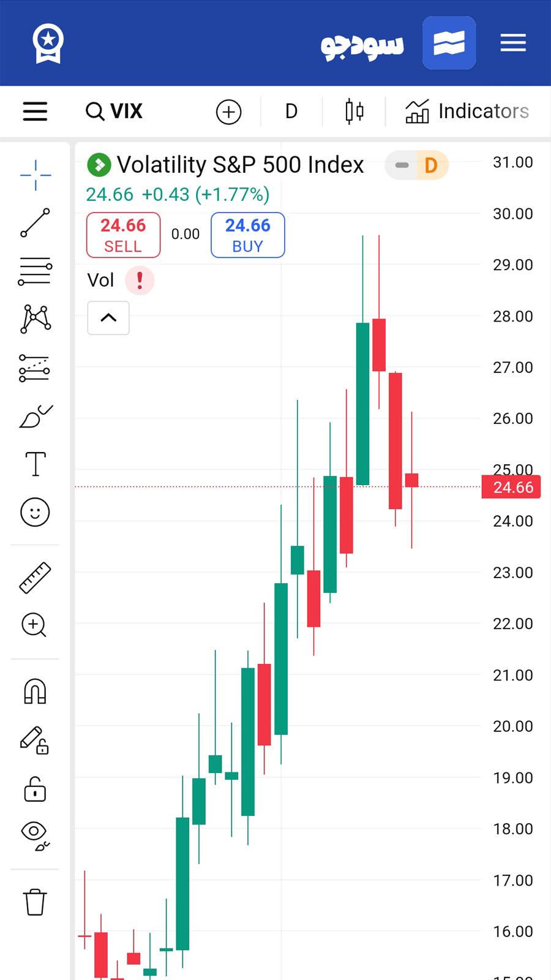Tap the blue wave logo button
Image resolution: width=551 pixels, height=980 pixels.
click(449, 43)
